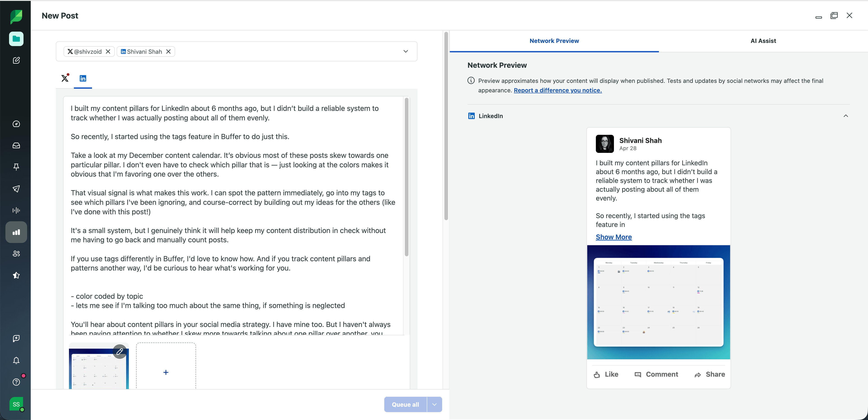Click the Network Preview heading text
The width and height of the screenshot is (868, 420).
tap(497, 65)
